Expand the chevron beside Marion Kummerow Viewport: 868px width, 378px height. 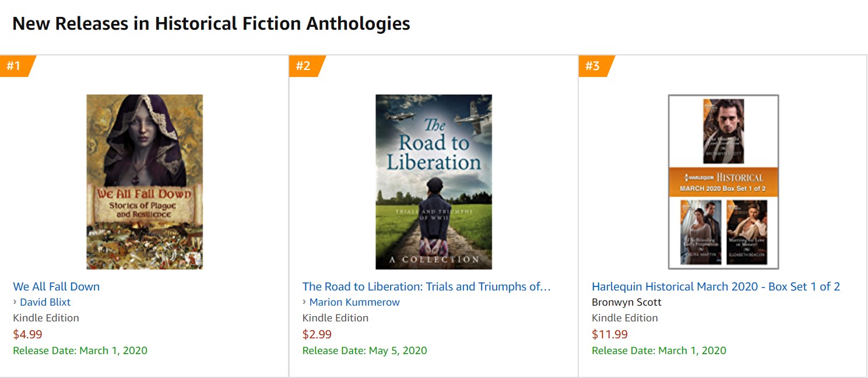pyautogui.click(x=304, y=302)
